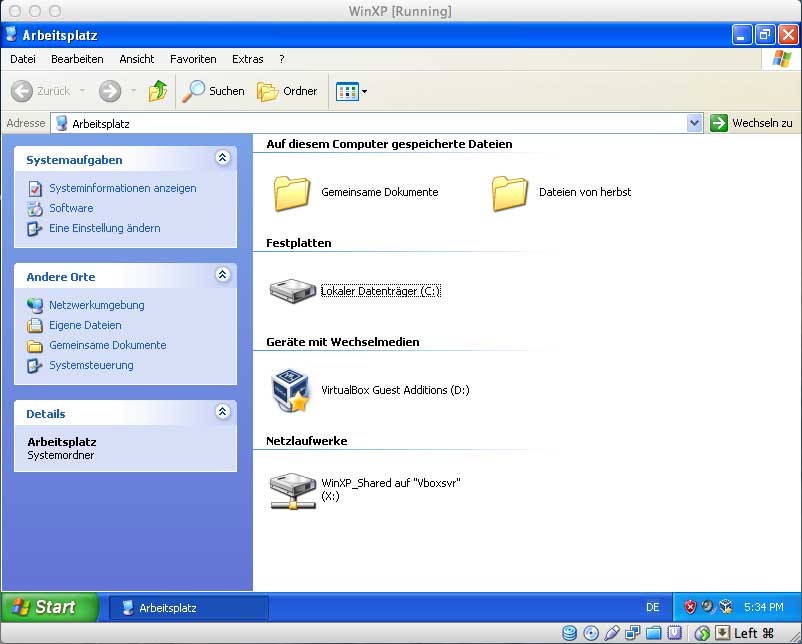This screenshot has height=644, width=802.
Task: Click the Netzwerkumgebung globe icon
Action: click(35, 305)
